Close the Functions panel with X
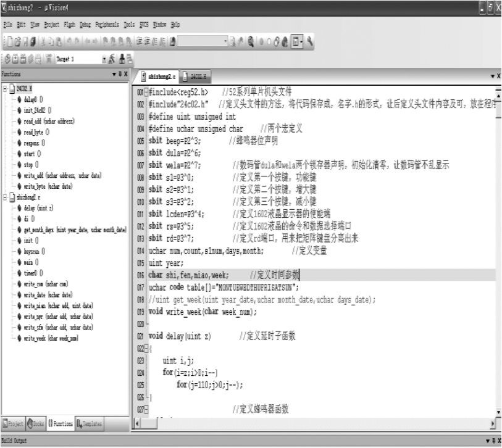Image resolution: width=502 pixels, height=448 pixels. pyautogui.click(x=126, y=74)
